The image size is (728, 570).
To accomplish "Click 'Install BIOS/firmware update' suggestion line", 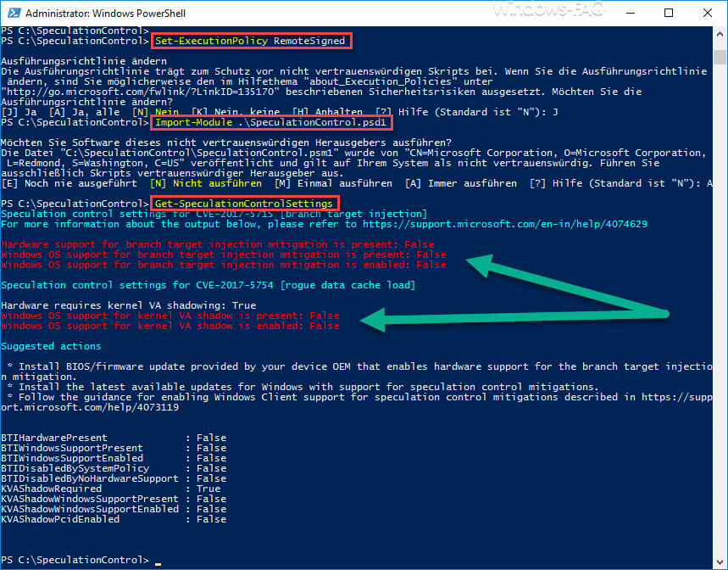I will pyautogui.click(x=357, y=372).
